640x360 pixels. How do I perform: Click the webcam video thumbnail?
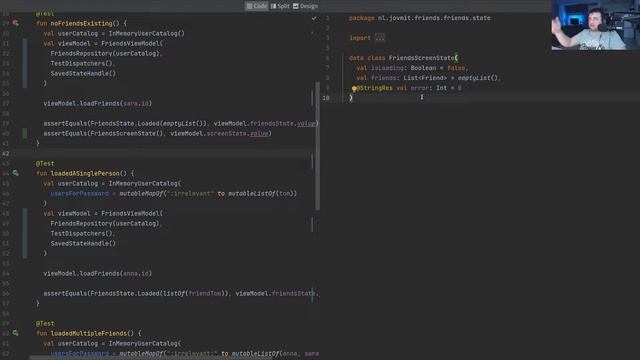click(596, 25)
